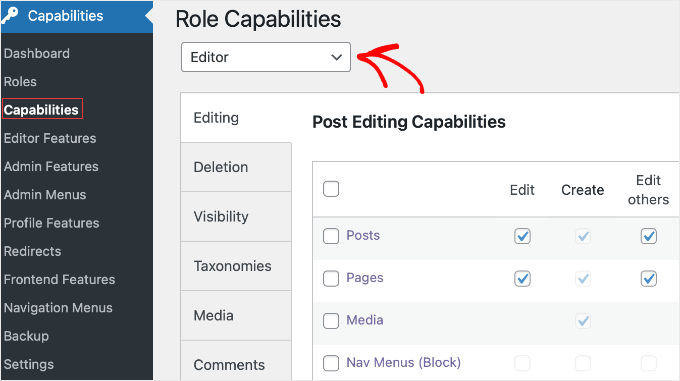This screenshot has height=381, width=680.
Task: Switch to the Editing tab
Action: tap(236, 117)
